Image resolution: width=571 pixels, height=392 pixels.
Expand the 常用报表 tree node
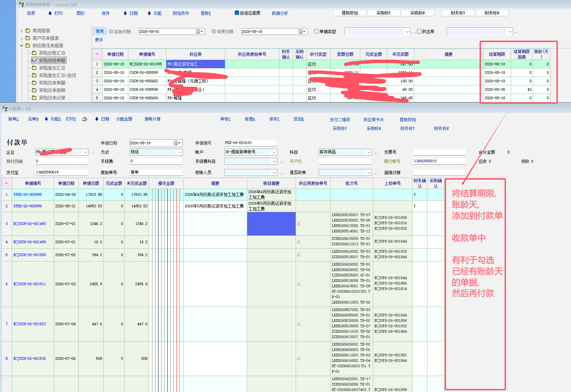(x=22, y=31)
